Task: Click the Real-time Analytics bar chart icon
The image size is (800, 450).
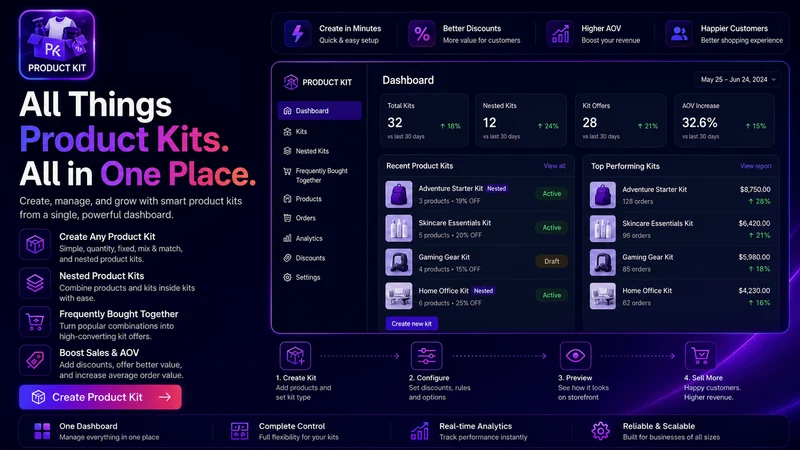Action: tap(419, 431)
